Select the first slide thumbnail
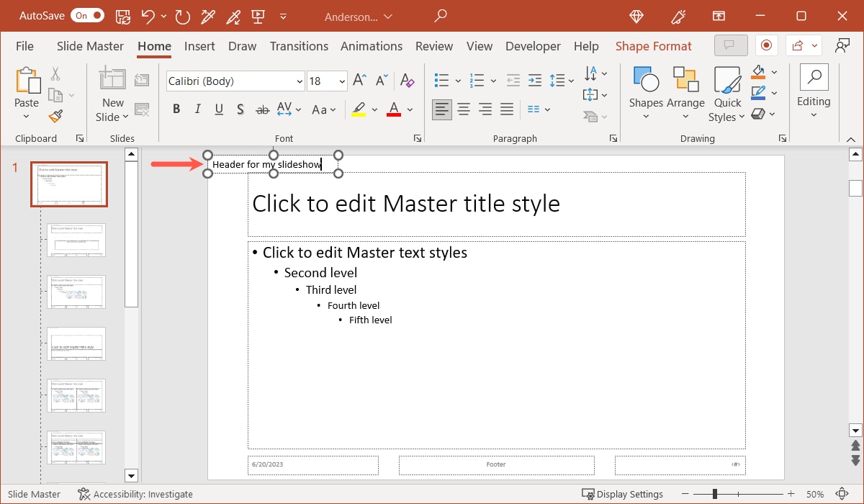Viewport: 864px width, 504px height. point(68,184)
